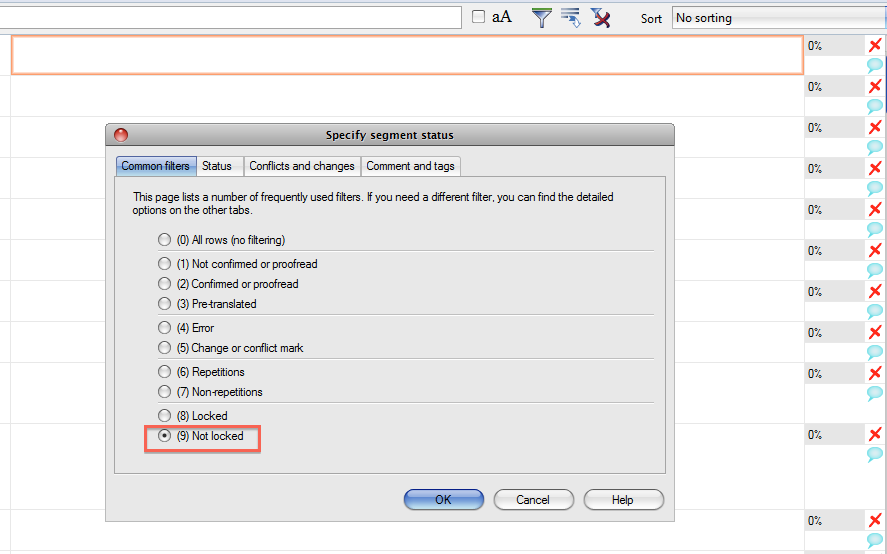This screenshot has width=887, height=554.
Task: Click the Cancel button
Action: click(533, 500)
